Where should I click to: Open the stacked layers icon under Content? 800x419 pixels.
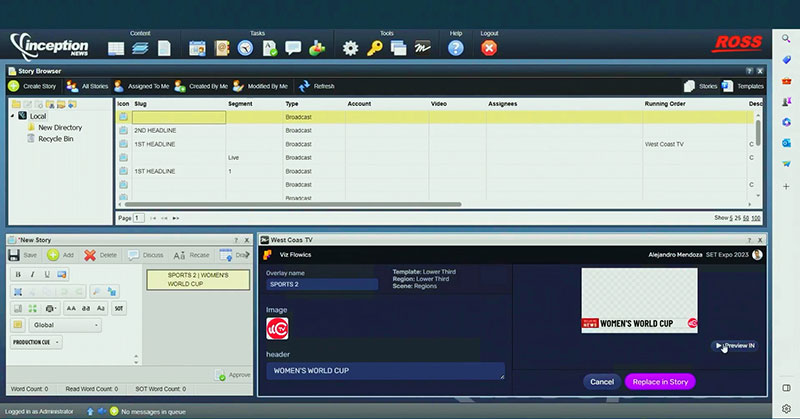140,48
